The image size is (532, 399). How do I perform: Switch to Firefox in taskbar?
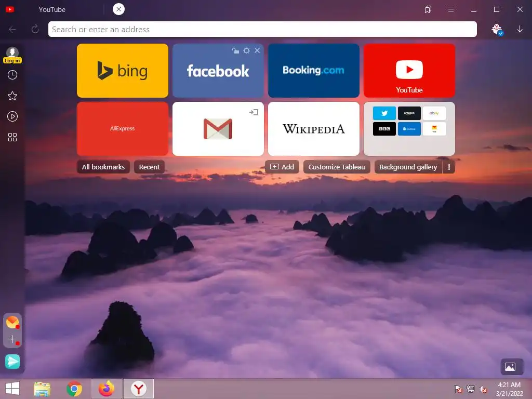click(x=106, y=389)
